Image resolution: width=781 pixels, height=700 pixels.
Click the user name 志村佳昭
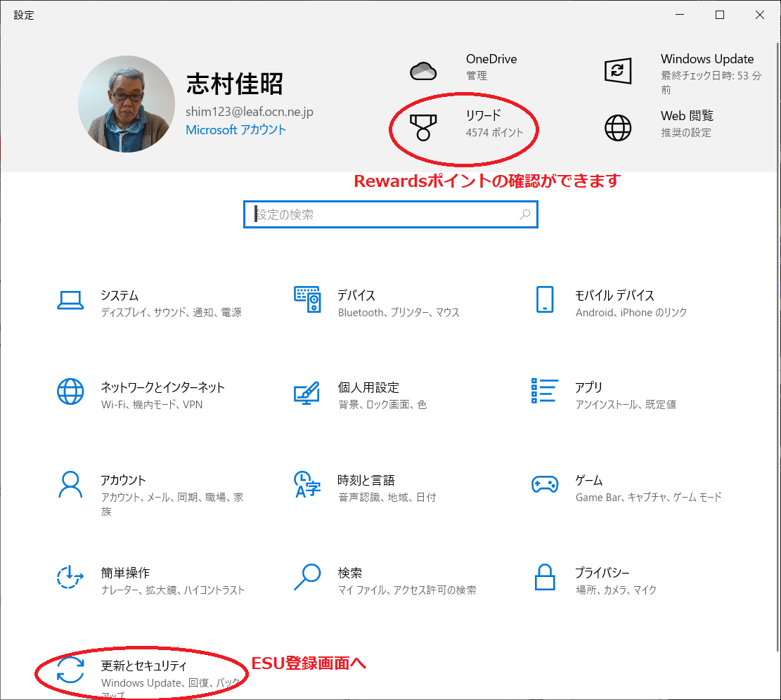tap(235, 84)
